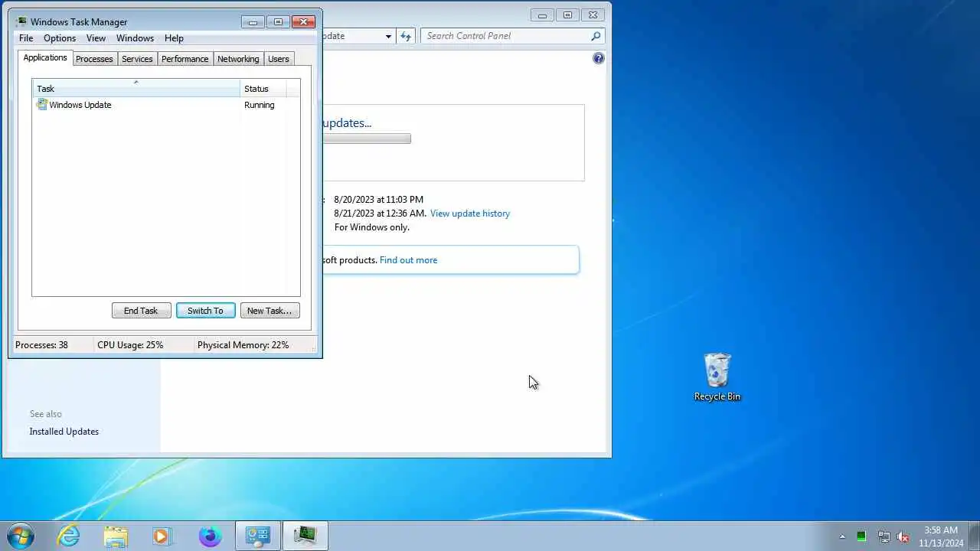Open Firefox from the taskbar
980x551 pixels.
point(210,536)
